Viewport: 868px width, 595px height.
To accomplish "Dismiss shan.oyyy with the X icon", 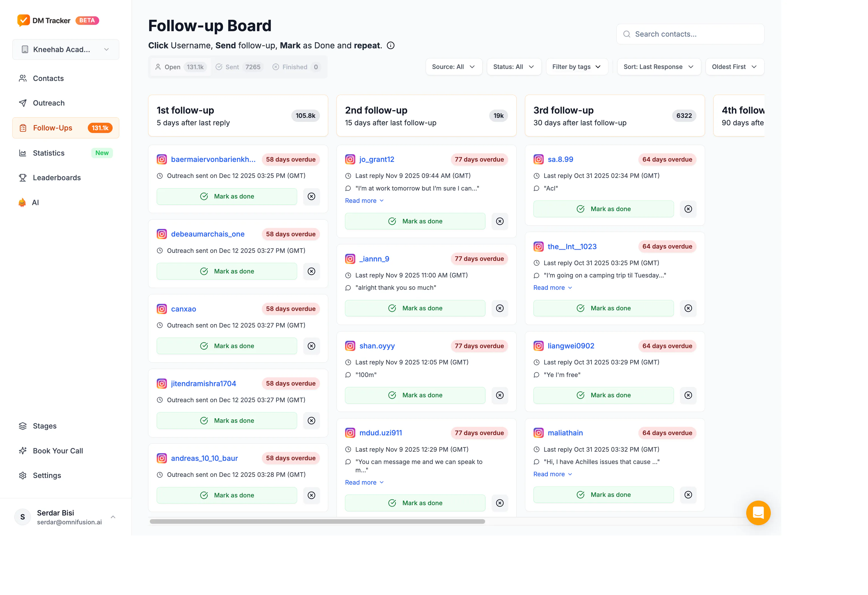I will pos(500,395).
